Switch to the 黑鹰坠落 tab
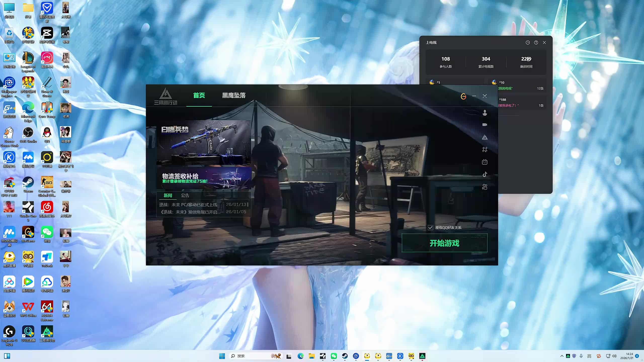Image resolution: width=644 pixels, height=362 pixels. 234,96
